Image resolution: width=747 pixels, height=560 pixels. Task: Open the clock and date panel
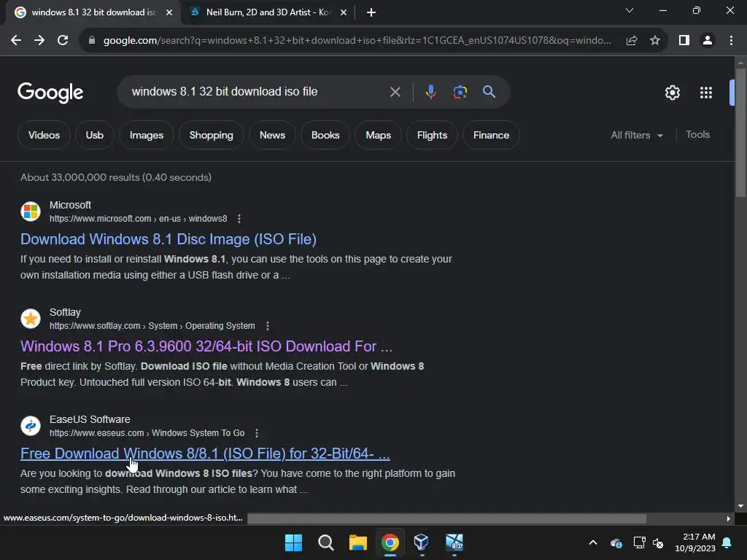click(695, 542)
